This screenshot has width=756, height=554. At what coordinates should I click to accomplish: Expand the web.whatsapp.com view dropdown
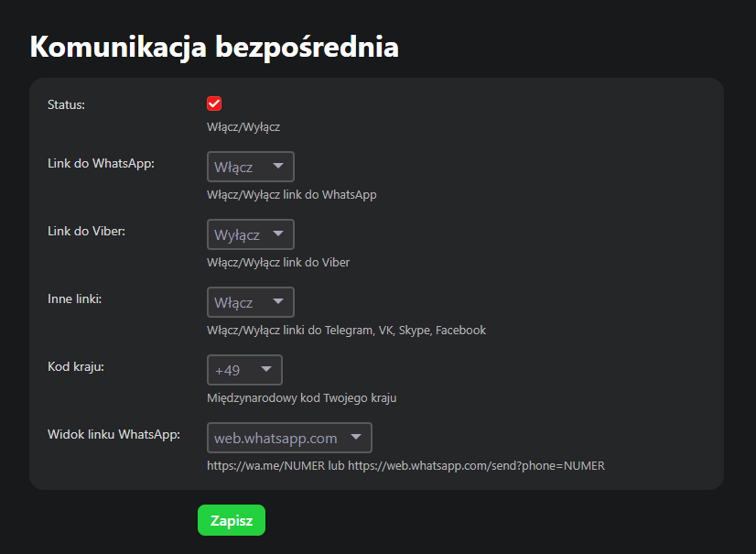tap(289, 438)
